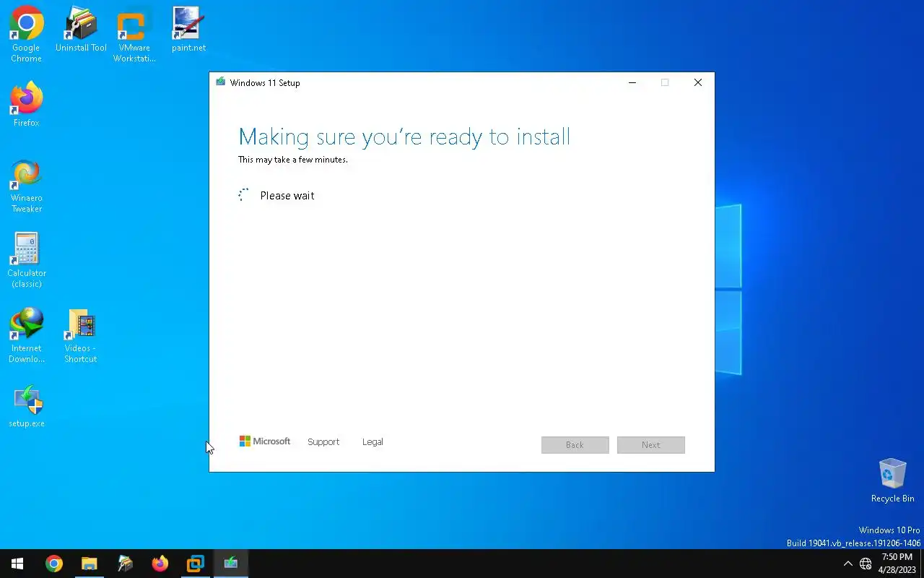Select the Calculator (classic) desktop icon

pyautogui.click(x=26, y=261)
